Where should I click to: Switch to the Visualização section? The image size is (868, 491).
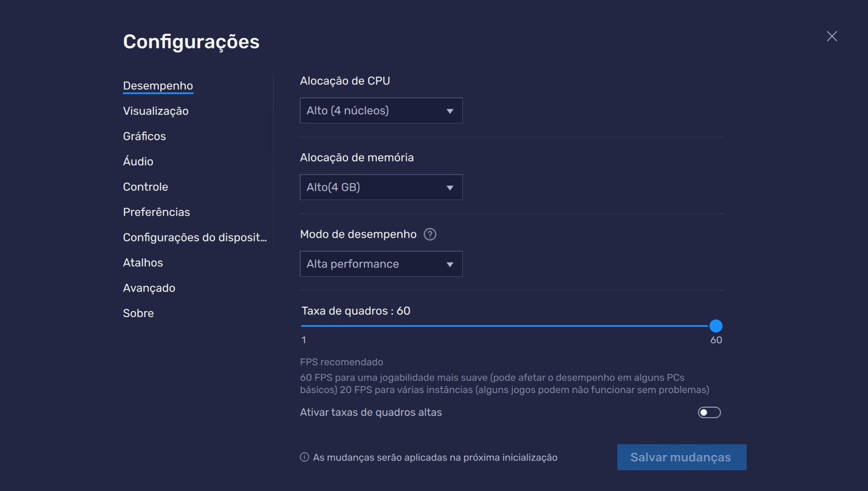pos(156,111)
